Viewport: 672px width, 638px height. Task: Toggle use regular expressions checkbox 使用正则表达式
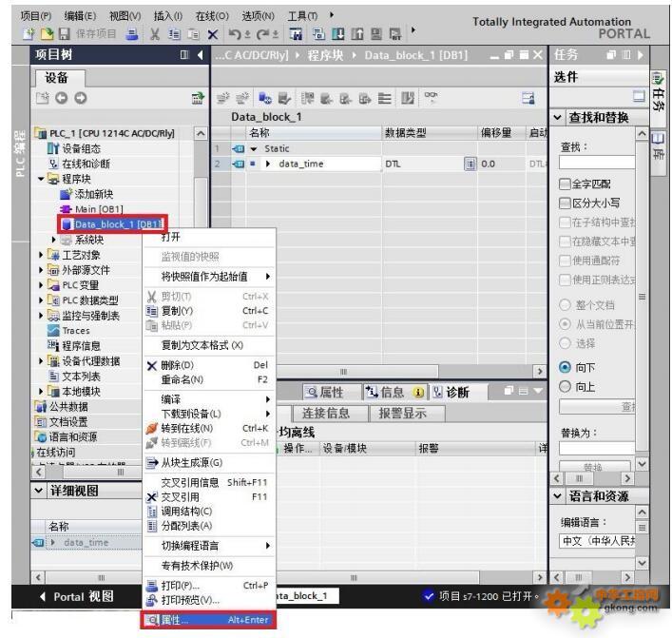[x=565, y=280]
